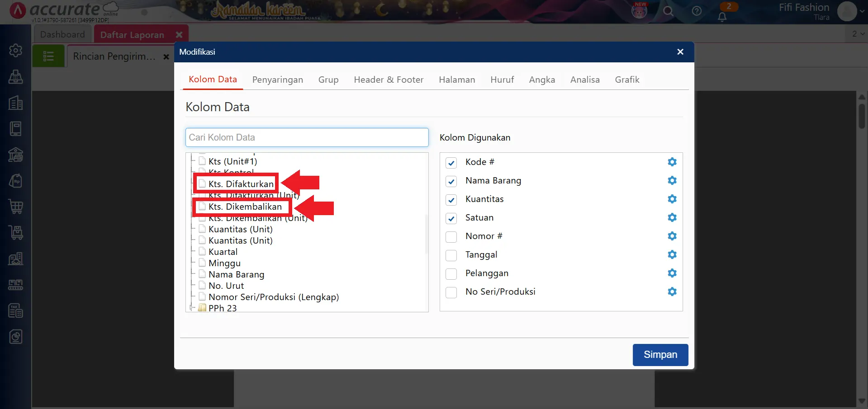
Task: Click gear icon next to Pelanggan
Action: (x=672, y=273)
